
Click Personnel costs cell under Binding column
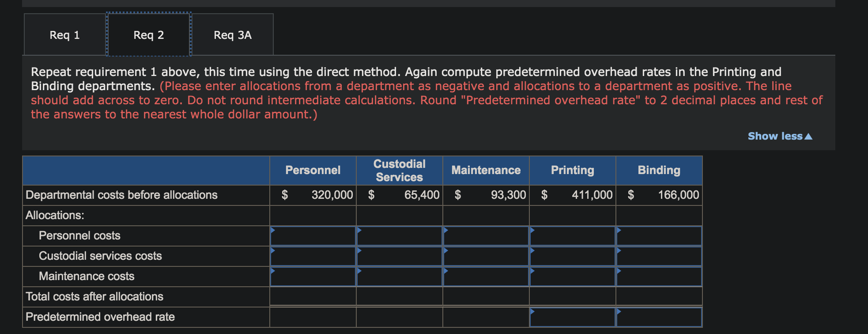click(x=659, y=236)
